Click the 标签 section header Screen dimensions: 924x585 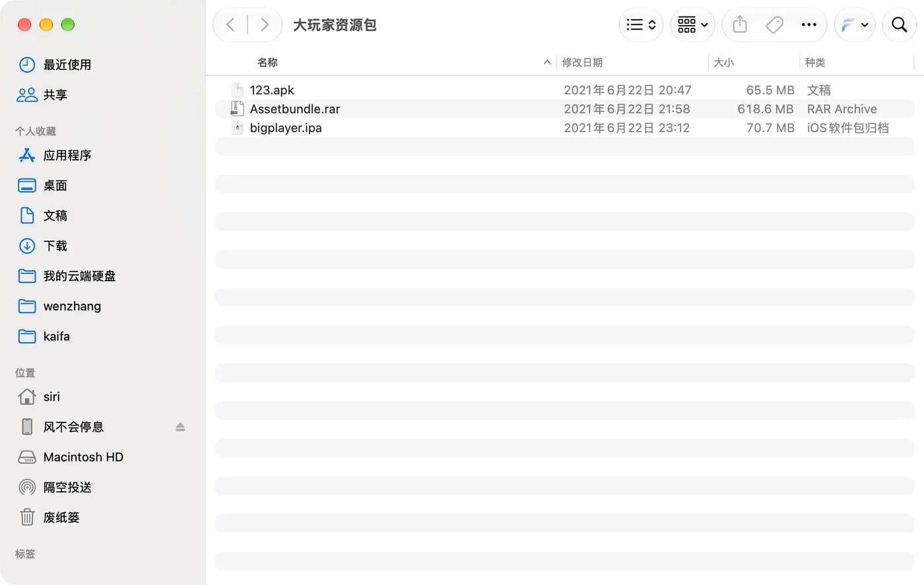[25, 554]
